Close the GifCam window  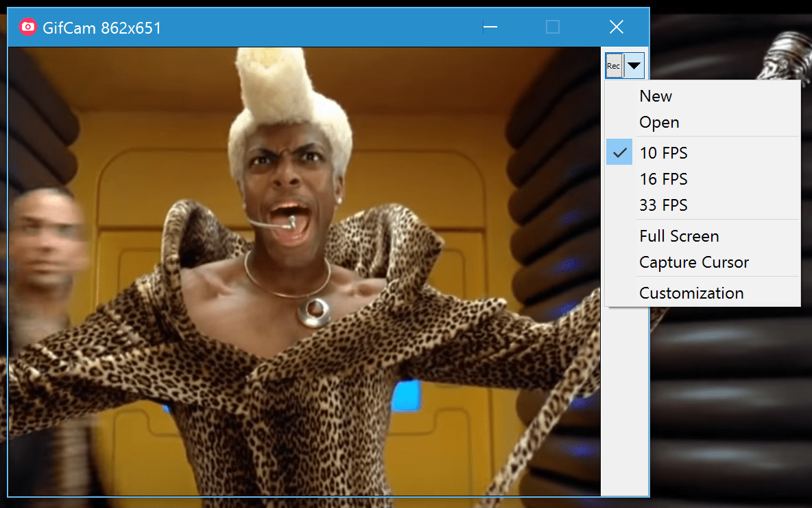[617, 27]
